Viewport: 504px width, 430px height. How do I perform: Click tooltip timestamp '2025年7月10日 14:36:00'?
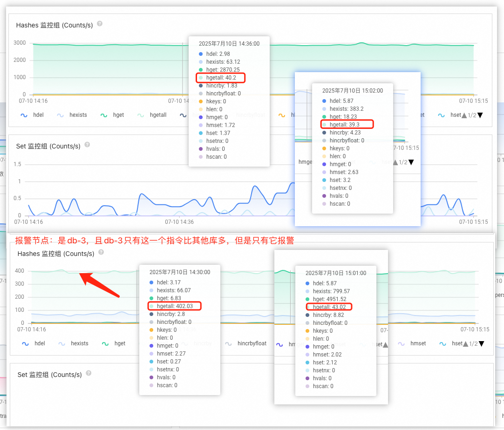click(x=229, y=44)
